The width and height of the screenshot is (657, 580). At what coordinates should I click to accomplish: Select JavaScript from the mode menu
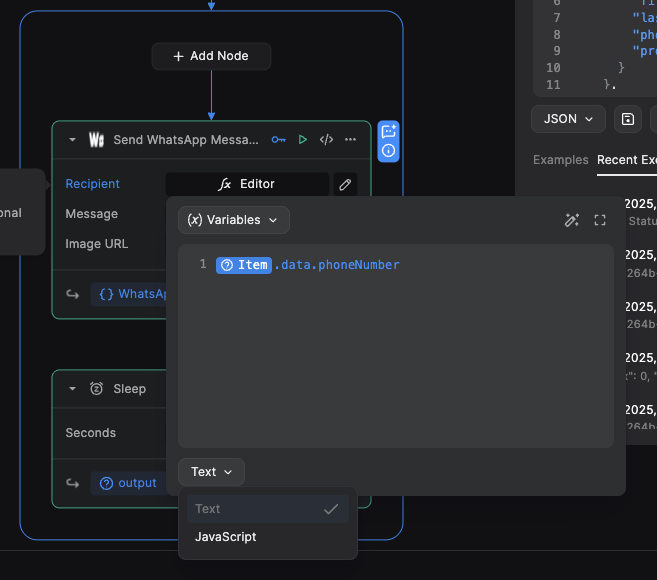[226, 537]
